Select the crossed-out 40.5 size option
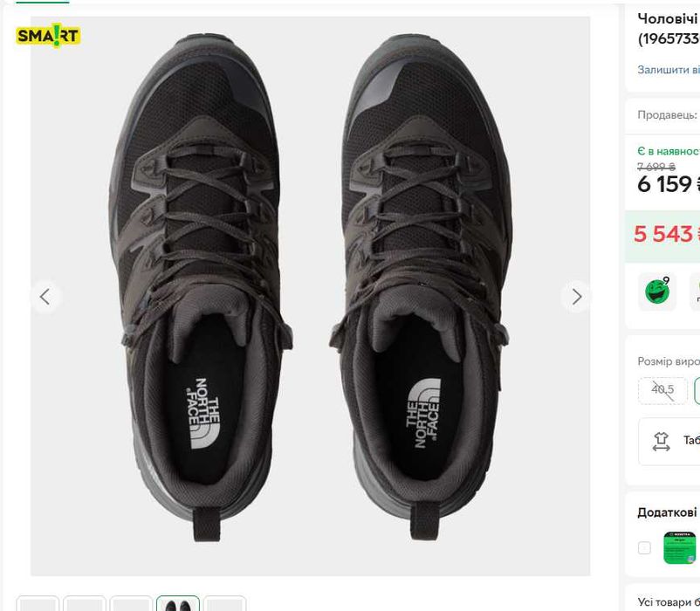The width and height of the screenshot is (700, 611). pyautogui.click(x=662, y=390)
